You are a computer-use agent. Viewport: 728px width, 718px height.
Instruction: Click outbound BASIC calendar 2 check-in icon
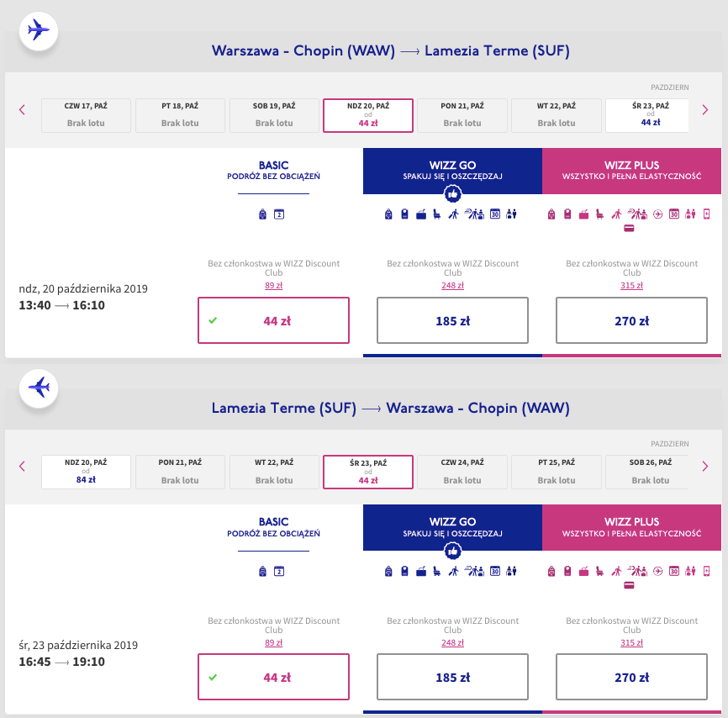pyautogui.click(x=279, y=214)
